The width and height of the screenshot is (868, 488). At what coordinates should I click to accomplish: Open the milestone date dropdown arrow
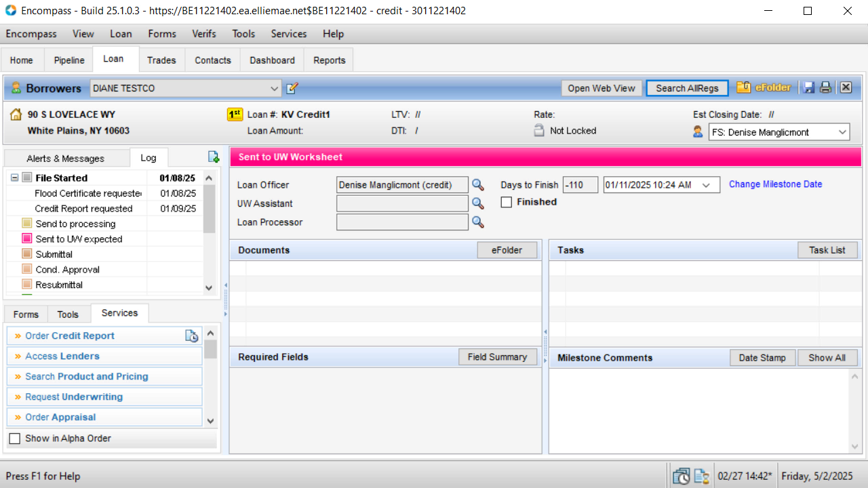[706, 185]
